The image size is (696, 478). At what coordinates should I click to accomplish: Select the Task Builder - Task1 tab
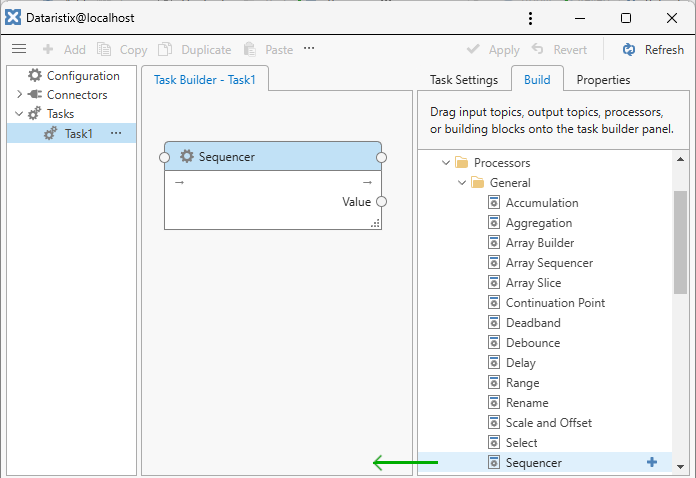[x=204, y=80]
